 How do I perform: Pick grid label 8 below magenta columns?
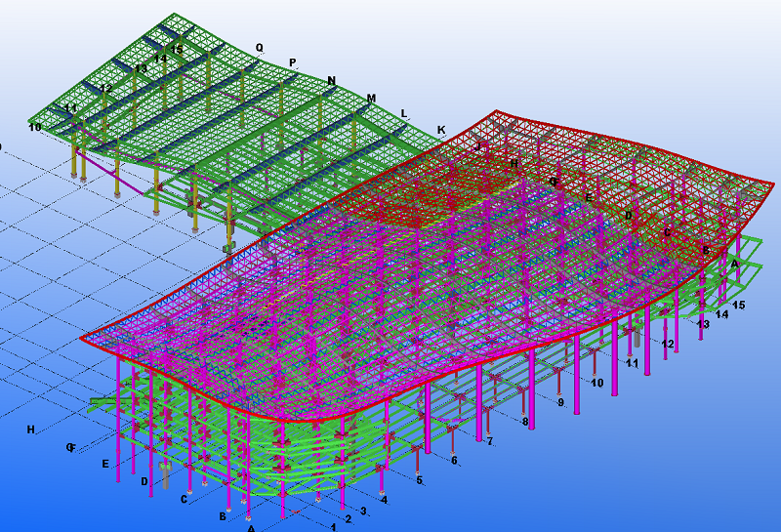click(525, 423)
